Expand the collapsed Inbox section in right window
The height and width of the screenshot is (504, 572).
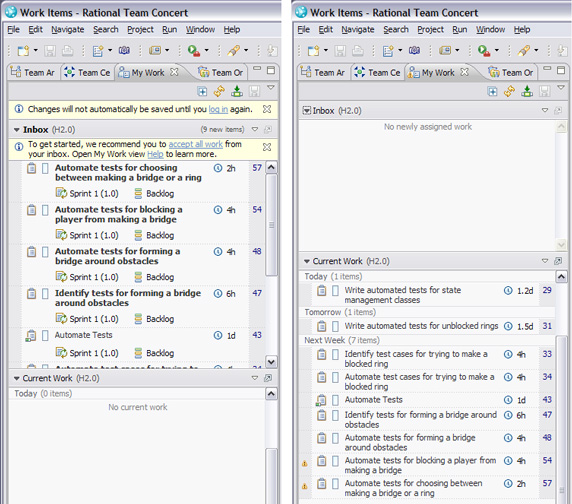[x=307, y=111]
